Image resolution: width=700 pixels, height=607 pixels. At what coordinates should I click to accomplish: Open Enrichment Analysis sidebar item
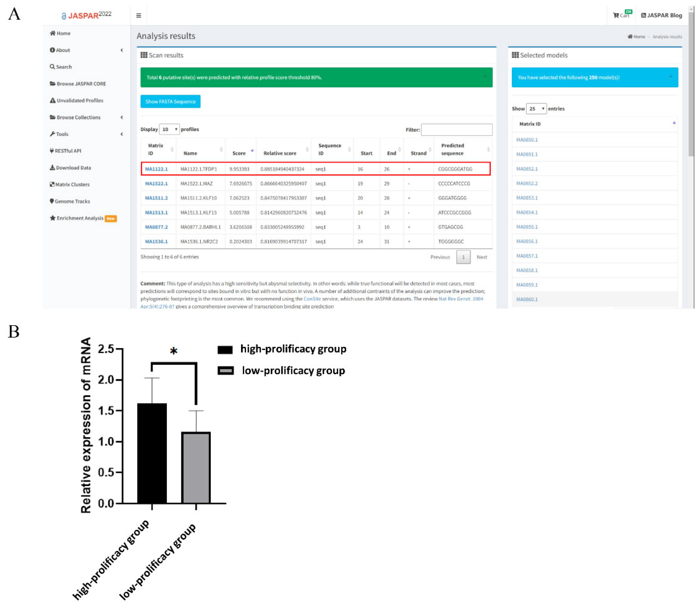pos(80,218)
